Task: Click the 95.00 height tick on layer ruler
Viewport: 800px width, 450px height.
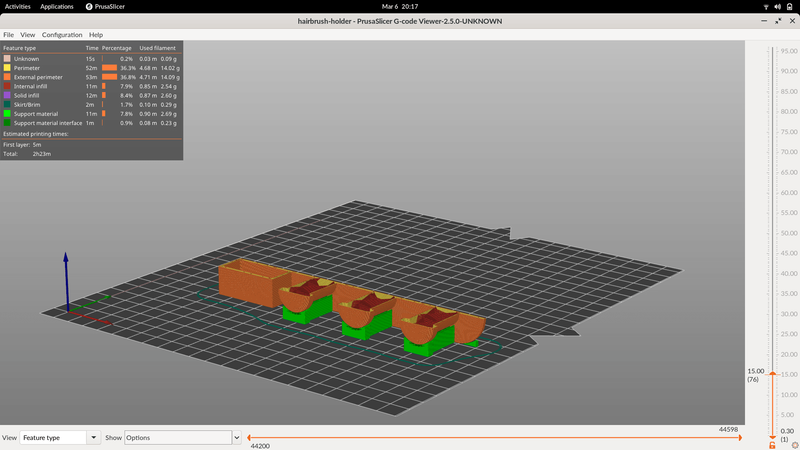Action: [x=789, y=51]
